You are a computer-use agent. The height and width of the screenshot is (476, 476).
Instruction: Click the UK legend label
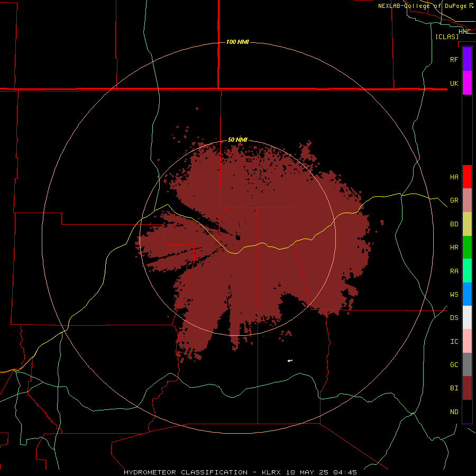[x=454, y=83]
